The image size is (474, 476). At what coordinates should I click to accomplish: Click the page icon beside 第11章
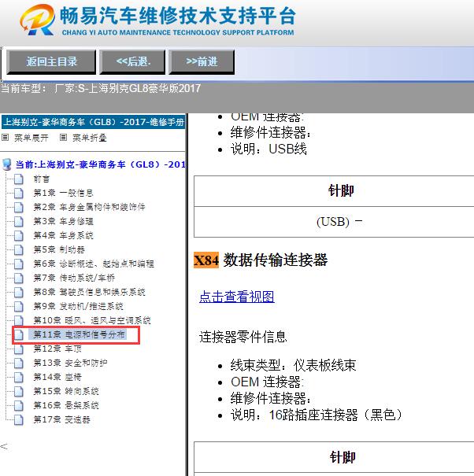tap(19, 335)
